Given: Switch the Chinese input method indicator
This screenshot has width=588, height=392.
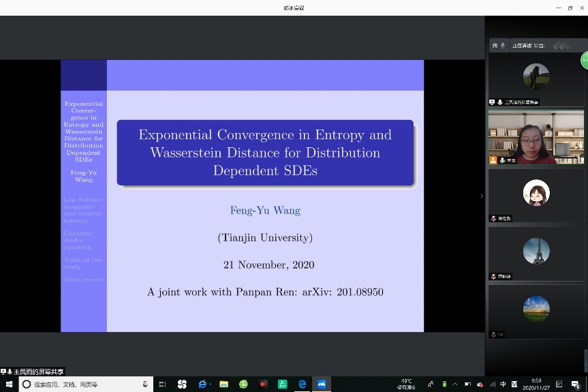Looking at the screenshot, I should click(x=503, y=385).
